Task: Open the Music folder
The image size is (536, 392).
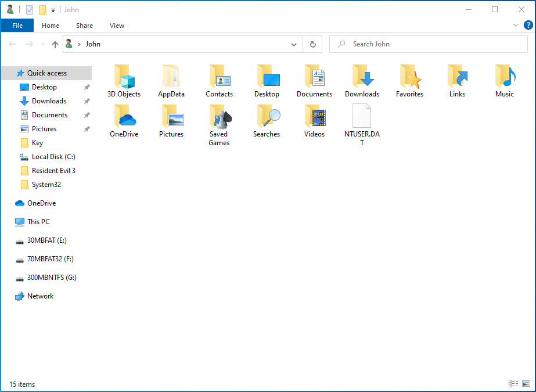Action: tap(505, 81)
